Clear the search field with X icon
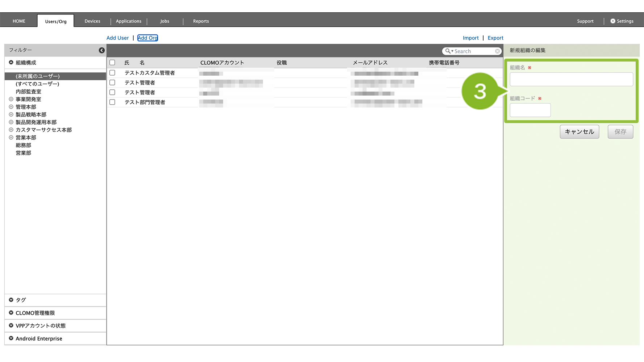Image resolution: width=644 pixels, height=362 pixels. point(497,51)
